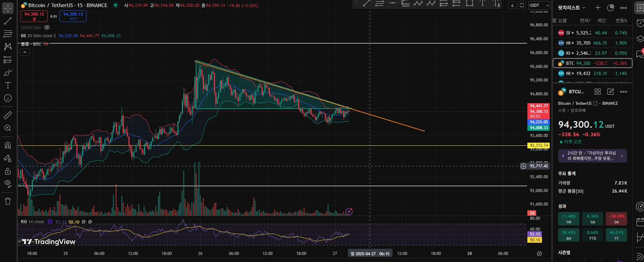
Task: Select the BTC row in watchlist
Action: coord(592,63)
